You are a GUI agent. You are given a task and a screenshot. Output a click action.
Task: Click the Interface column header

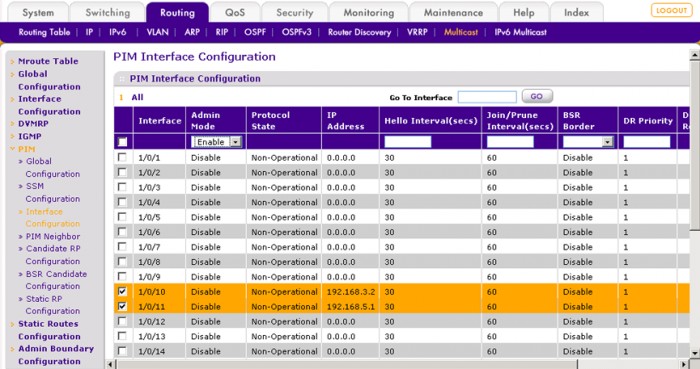tap(159, 120)
